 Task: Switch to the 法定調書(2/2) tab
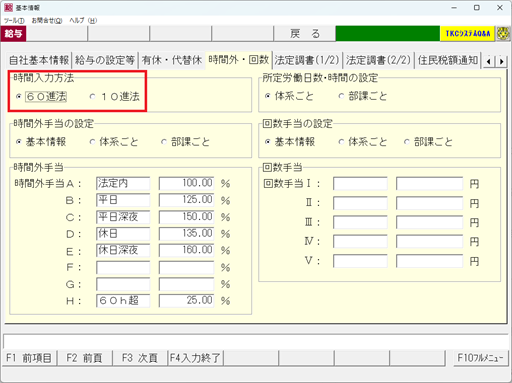click(x=378, y=60)
